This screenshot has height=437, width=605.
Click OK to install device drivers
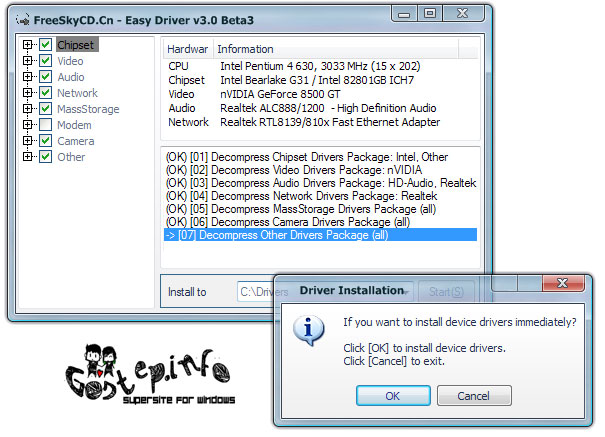(x=393, y=396)
